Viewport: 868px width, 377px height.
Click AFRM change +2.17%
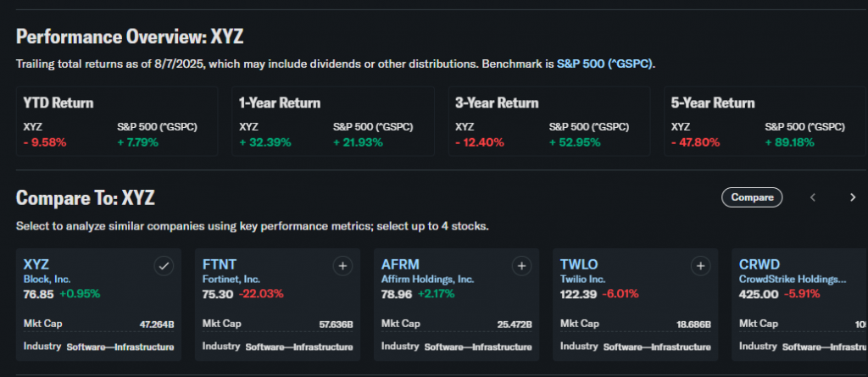(437, 294)
